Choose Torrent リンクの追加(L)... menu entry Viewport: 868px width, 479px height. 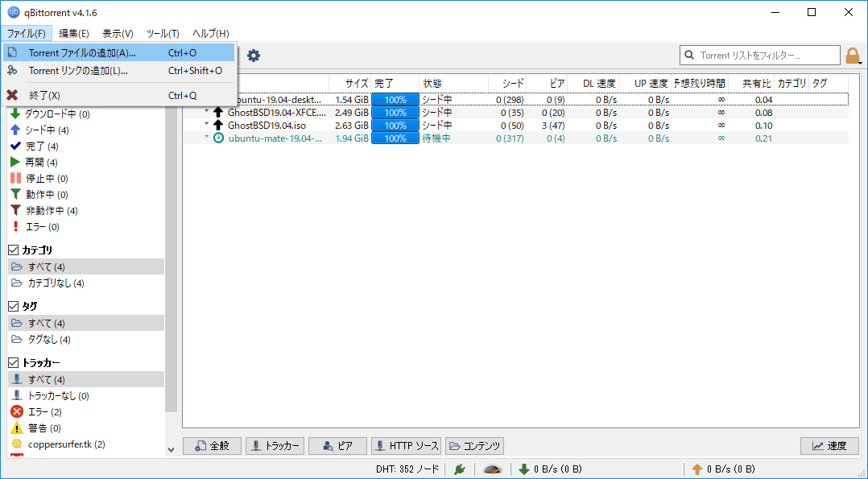119,70
